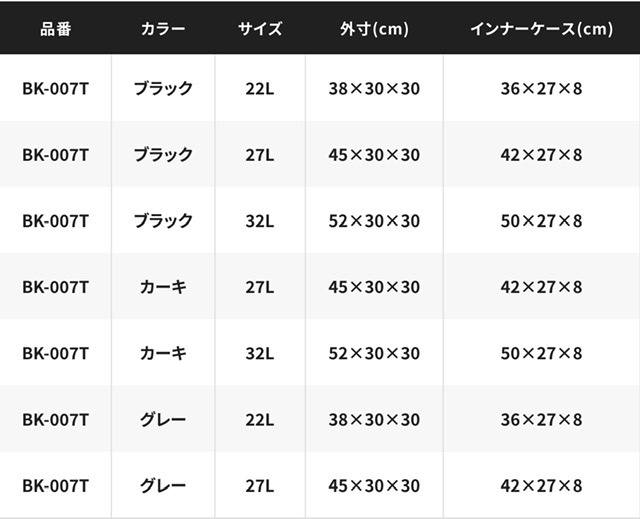Click the カラー column header
This screenshot has height=519, width=640.
(x=163, y=28)
